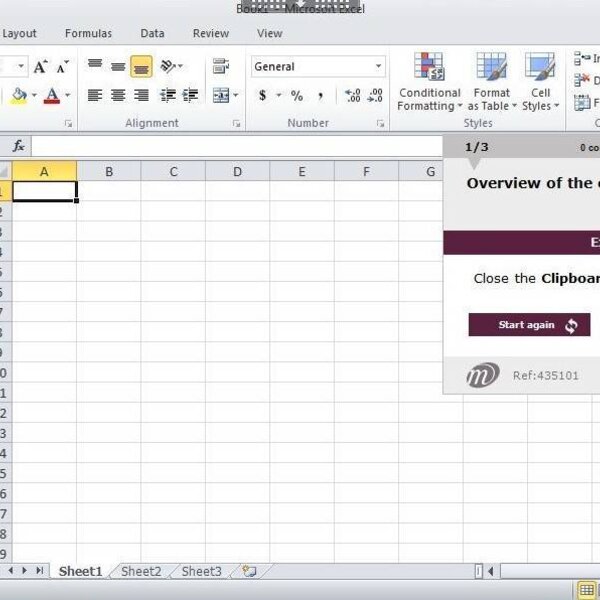Click the Normal view status bar icon

587,590
